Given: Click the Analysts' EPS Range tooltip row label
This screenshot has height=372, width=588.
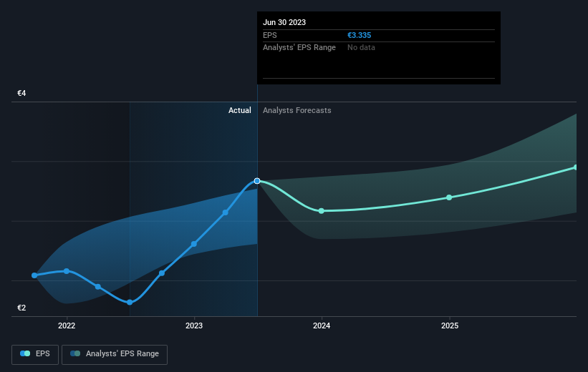Looking at the screenshot, I should click(299, 47).
